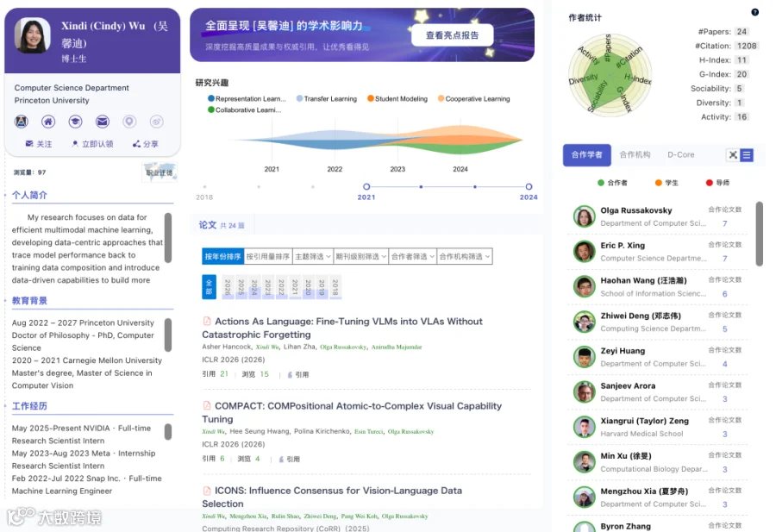Click the graduation cap scholar icon
Viewport: 776px width, 532px height.
point(75,122)
